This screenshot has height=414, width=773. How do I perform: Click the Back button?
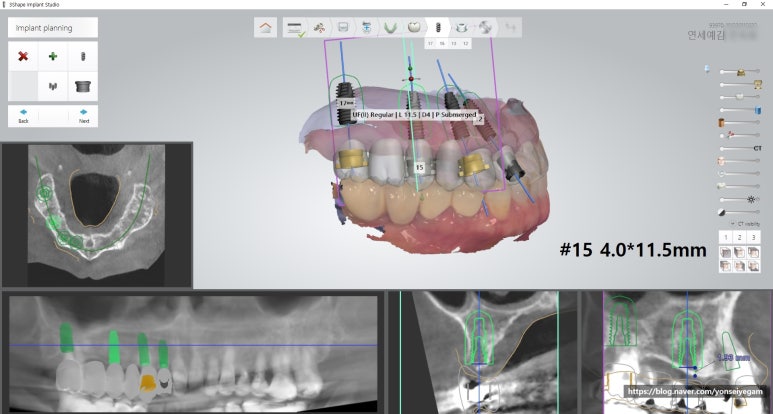click(23, 115)
